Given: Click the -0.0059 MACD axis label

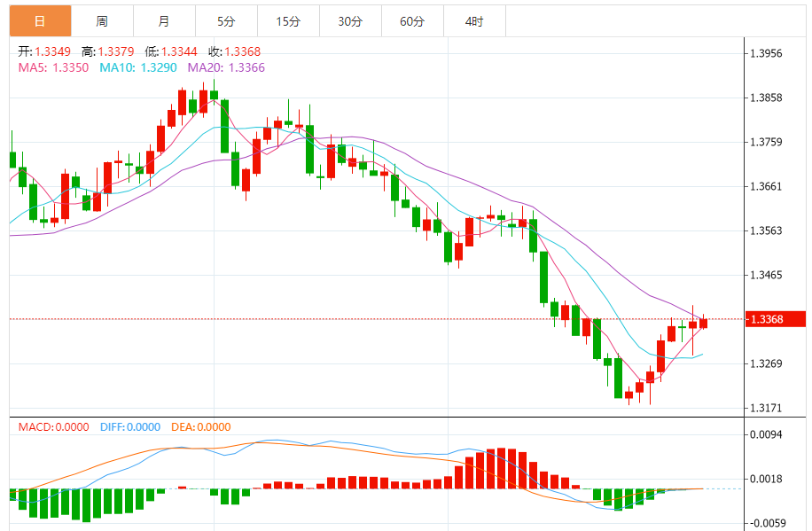Looking at the screenshot, I should pos(766,523).
